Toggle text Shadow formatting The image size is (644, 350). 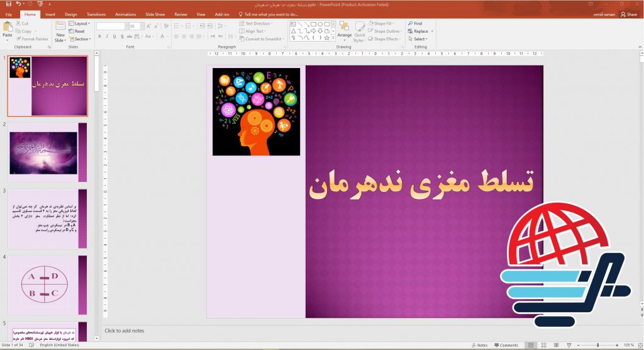122,37
